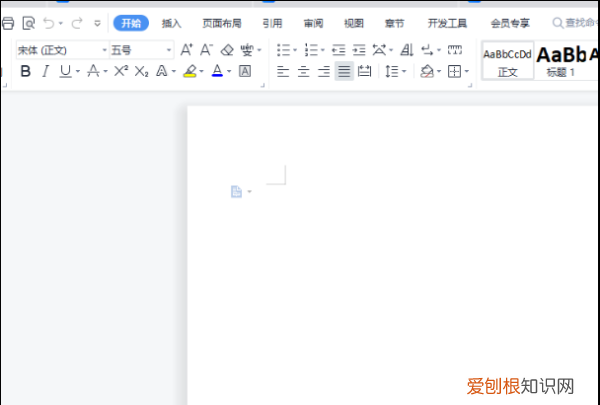
Task: Toggle superscript X² formatting
Action: 121,71
